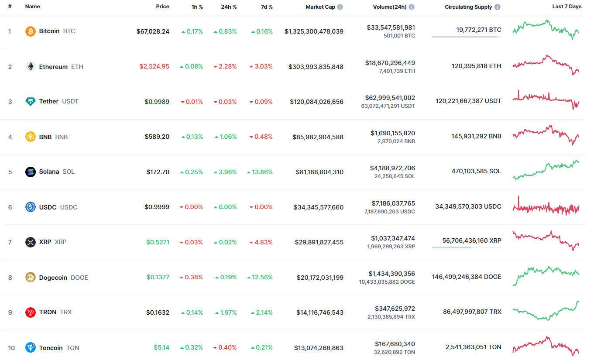594x364 pixels.
Task: Open the XRP name link
Action: (45, 242)
